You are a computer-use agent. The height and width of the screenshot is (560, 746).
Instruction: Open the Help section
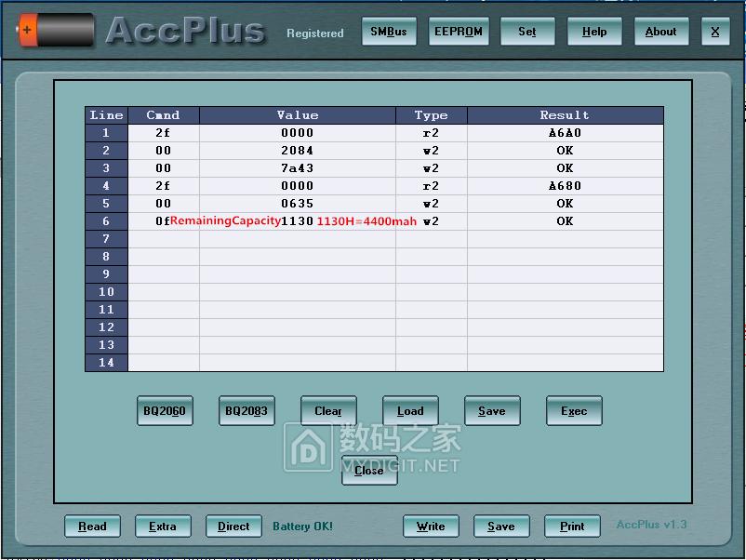pos(594,32)
